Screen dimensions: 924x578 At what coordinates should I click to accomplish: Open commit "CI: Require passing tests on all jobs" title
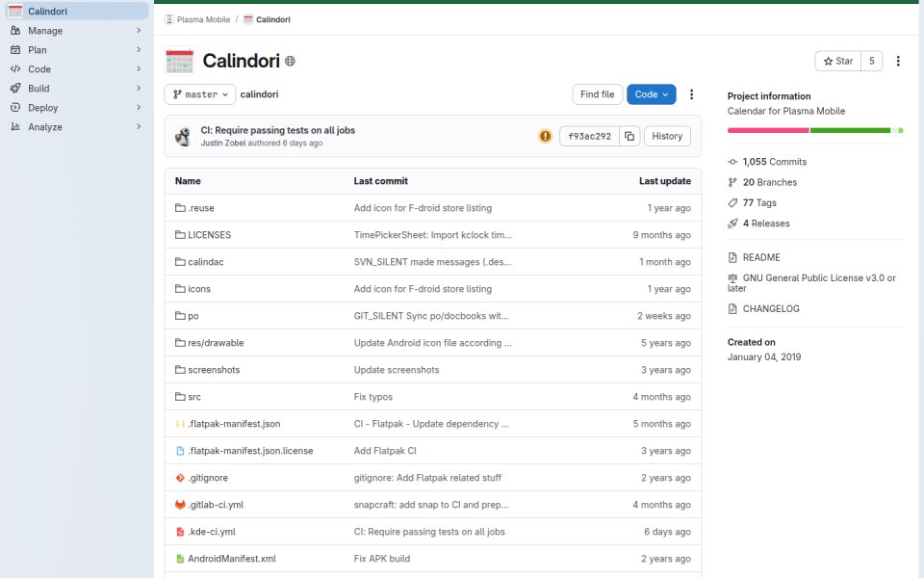[277, 130]
